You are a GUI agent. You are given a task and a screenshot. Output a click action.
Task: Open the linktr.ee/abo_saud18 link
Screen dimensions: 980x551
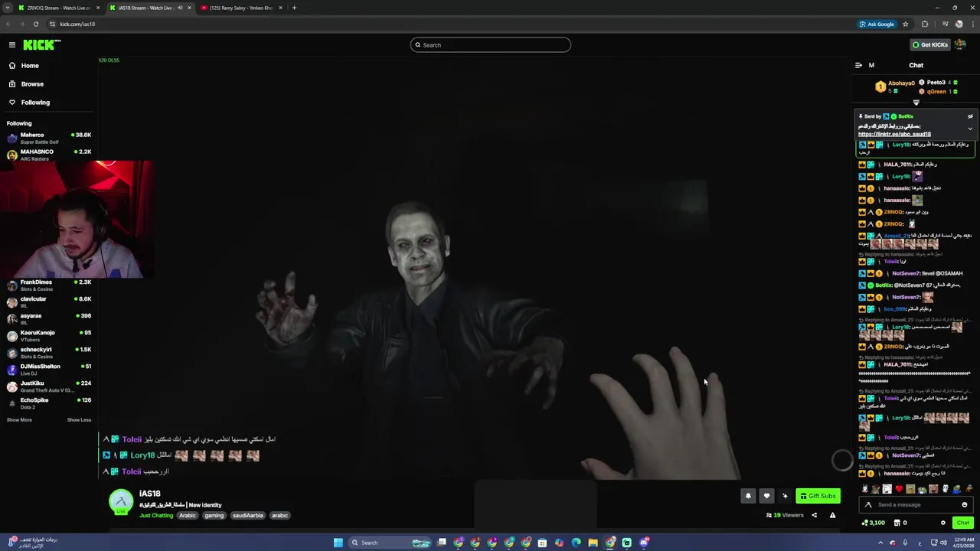(894, 135)
